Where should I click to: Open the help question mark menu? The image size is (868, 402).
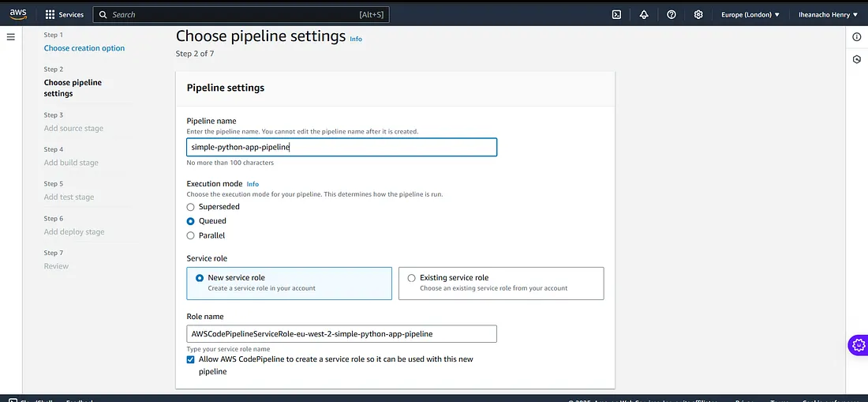pos(672,15)
